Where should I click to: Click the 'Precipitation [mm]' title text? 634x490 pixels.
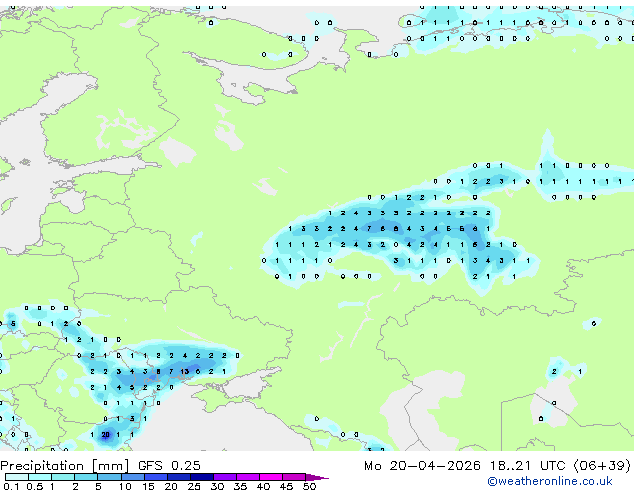(x=65, y=466)
